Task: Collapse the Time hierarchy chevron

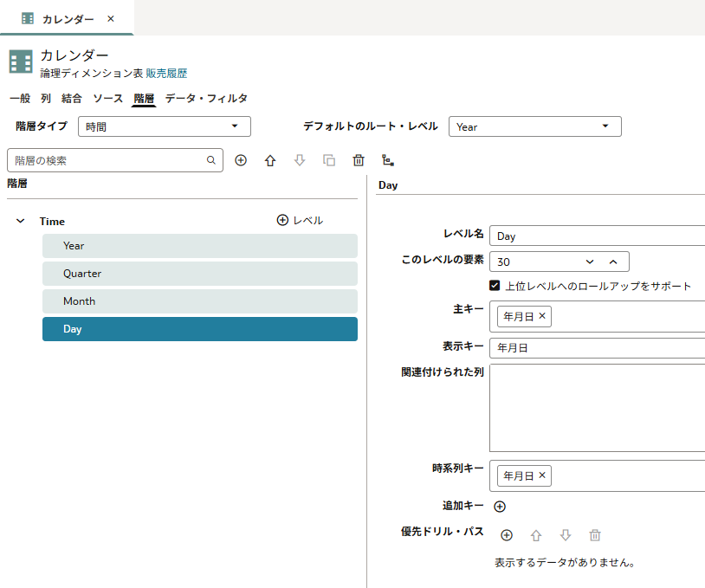Action: [20, 221]
